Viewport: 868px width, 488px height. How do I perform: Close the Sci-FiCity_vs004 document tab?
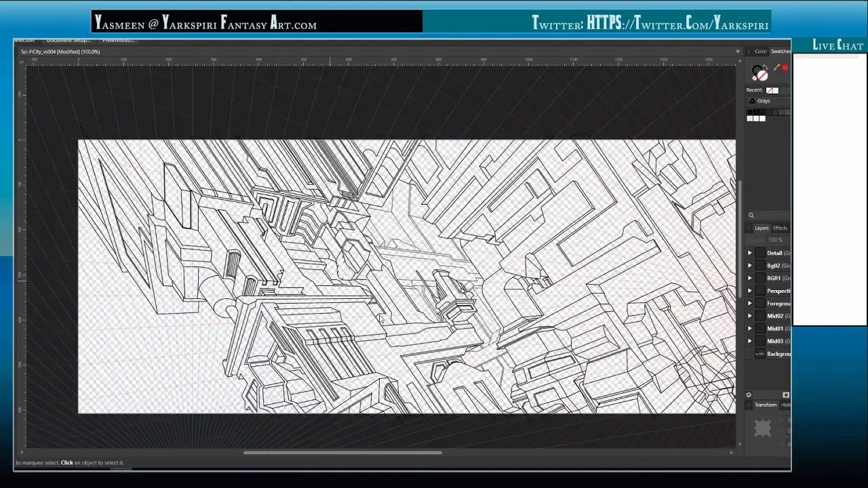738,52
